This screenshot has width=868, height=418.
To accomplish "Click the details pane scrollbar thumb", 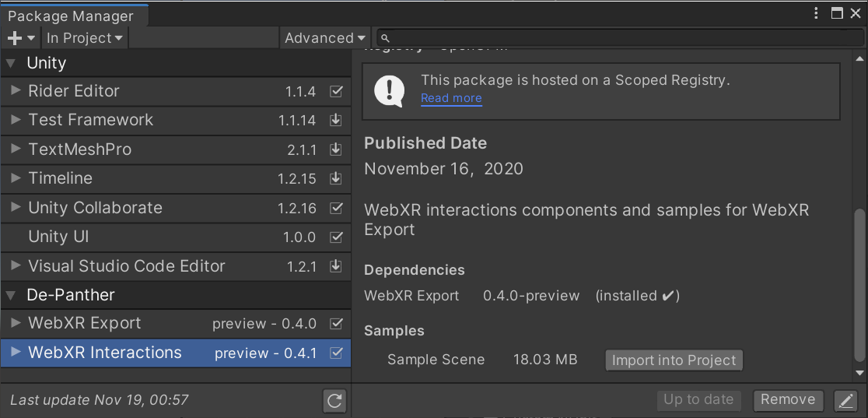I will tap(859, 284).
